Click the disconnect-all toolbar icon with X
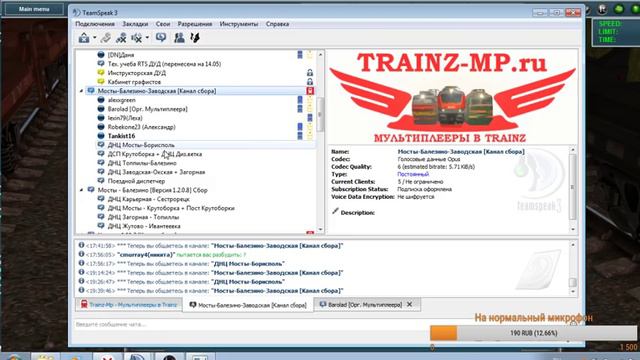Image resolution: width=640 pixels, height=360 pixels. (121, 38)
